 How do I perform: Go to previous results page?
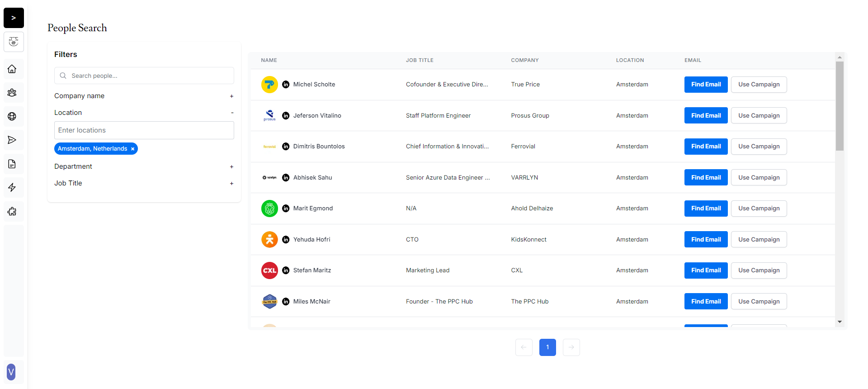pyautogui.click(x=524, y=347)
